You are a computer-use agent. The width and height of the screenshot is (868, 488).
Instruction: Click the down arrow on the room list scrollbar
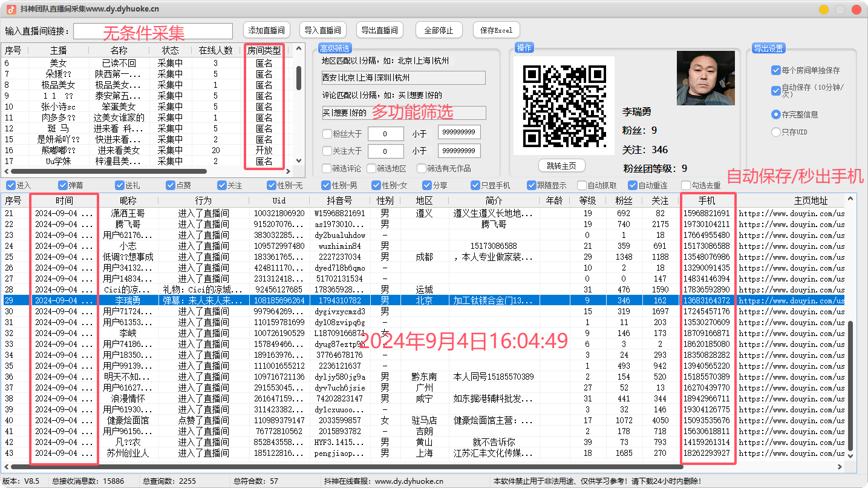tap(298, 161)
